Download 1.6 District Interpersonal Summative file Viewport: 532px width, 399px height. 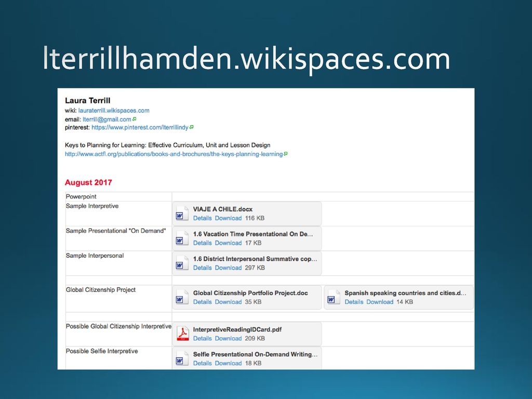click(229, 268)
